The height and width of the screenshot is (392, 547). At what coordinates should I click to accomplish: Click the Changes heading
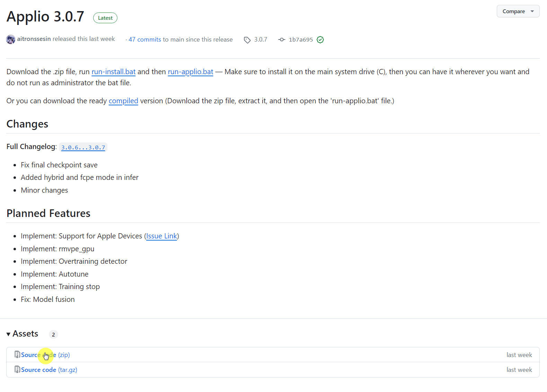coord(27,124)
